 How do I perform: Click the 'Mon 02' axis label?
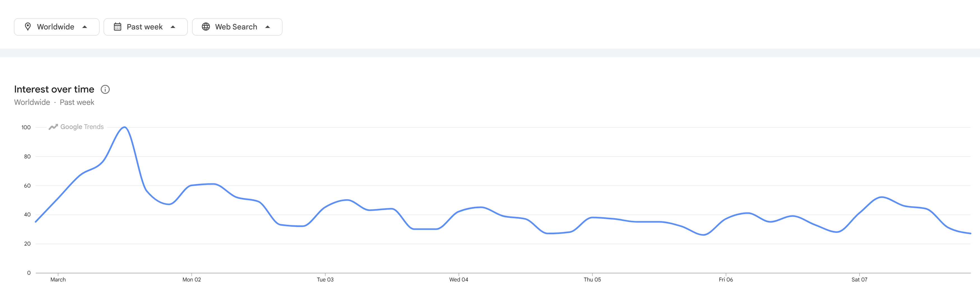192,280
